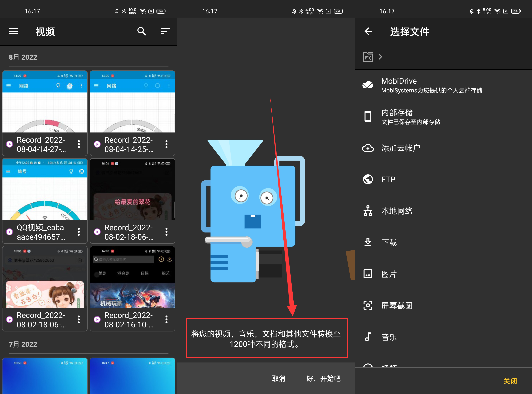
Task: Tap the 视频 title text
Action: [x=45, y=32]
